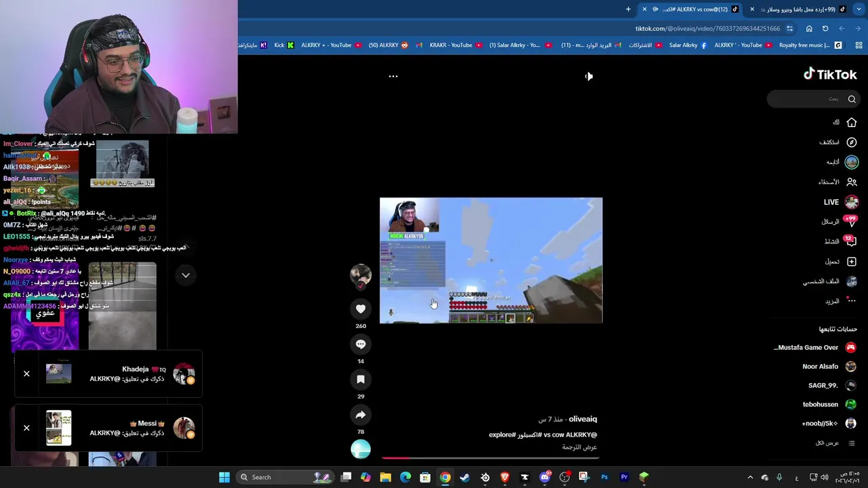The height and width of the screenshot is (488, 868).
Task: Open followed account Mustafa Game Over
Action: (x=815, y=348)
